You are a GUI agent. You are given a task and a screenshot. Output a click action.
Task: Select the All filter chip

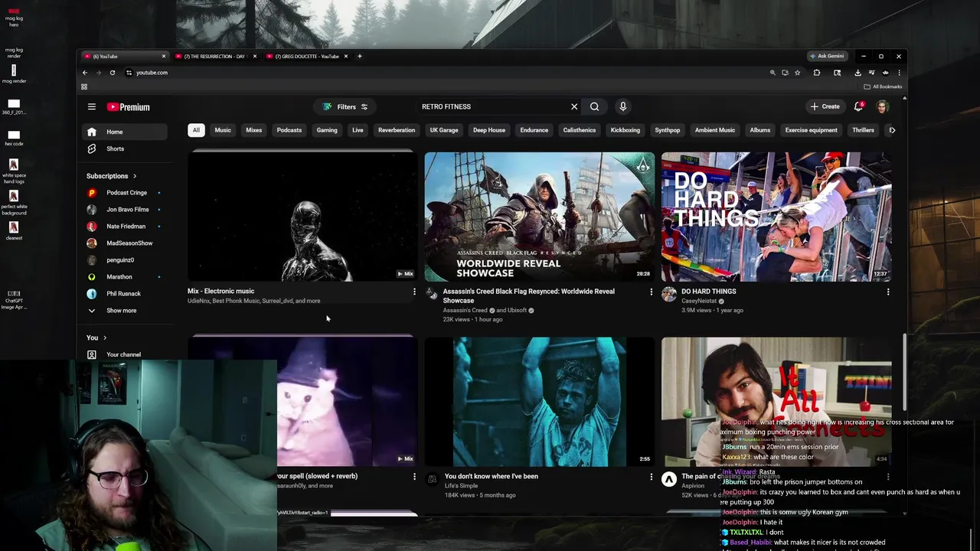point(196,130)
